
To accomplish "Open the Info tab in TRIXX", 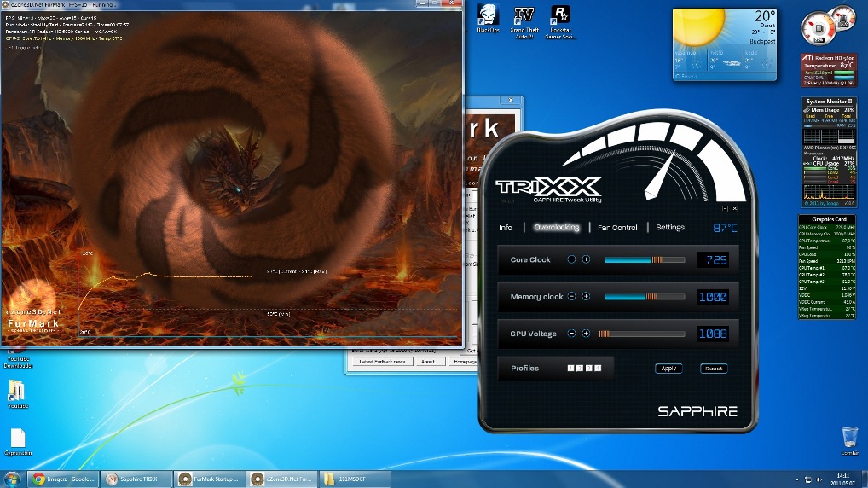I will [x=506, y=228].
